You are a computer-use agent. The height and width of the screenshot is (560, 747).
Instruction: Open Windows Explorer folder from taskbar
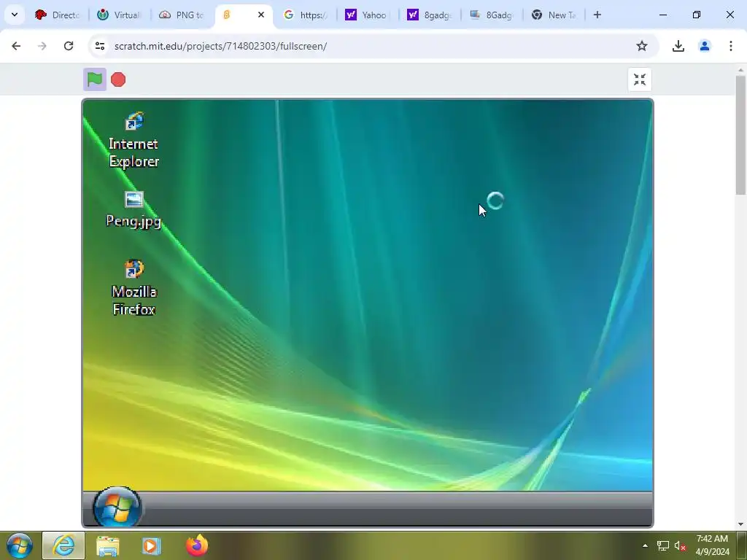coord(107,545)
